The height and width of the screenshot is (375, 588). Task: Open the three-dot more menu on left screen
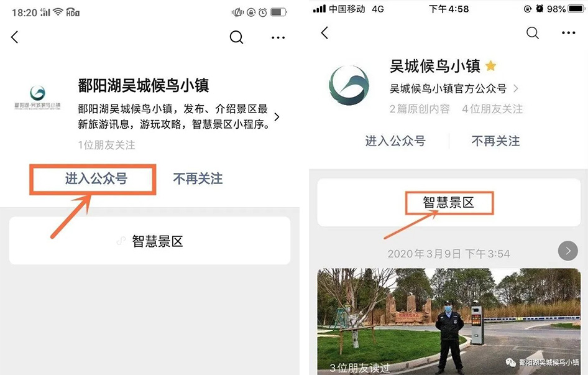tap(278, 37)
